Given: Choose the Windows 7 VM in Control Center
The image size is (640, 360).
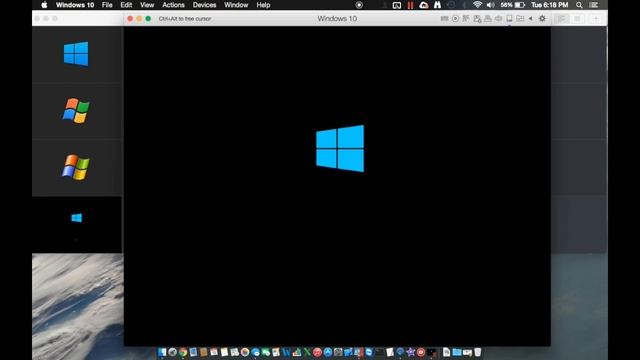Looking at the screenshot, I should click(x=76, y=110).
